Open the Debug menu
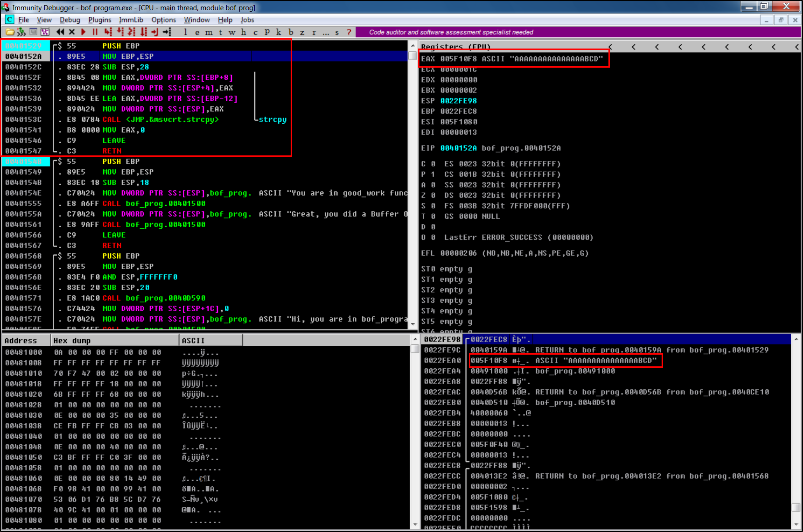Viewport: 803px width, 532px height. pyautogui.click(x=70, y=20)
